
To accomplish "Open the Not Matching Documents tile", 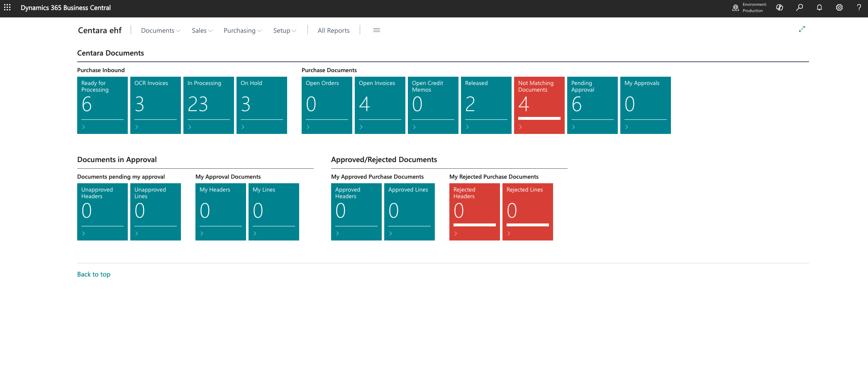I will (x=539, y=105).
